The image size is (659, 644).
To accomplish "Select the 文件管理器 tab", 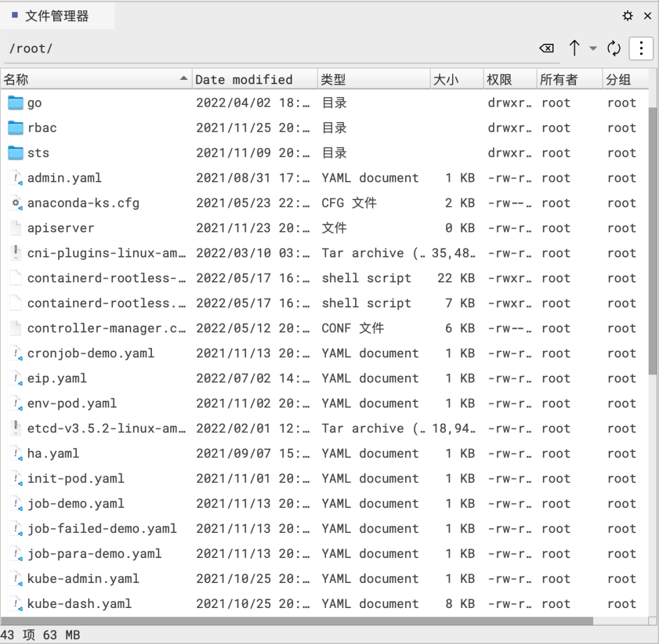I will [57, 16].
